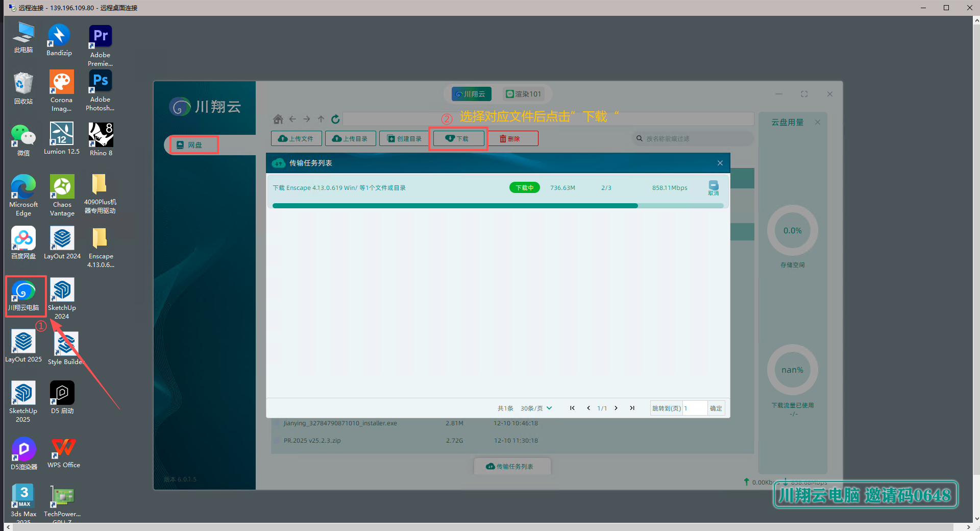980x531 pixels.
Task: Click the search filter field 按名称前缀过滤
Action: click(693, 138)
